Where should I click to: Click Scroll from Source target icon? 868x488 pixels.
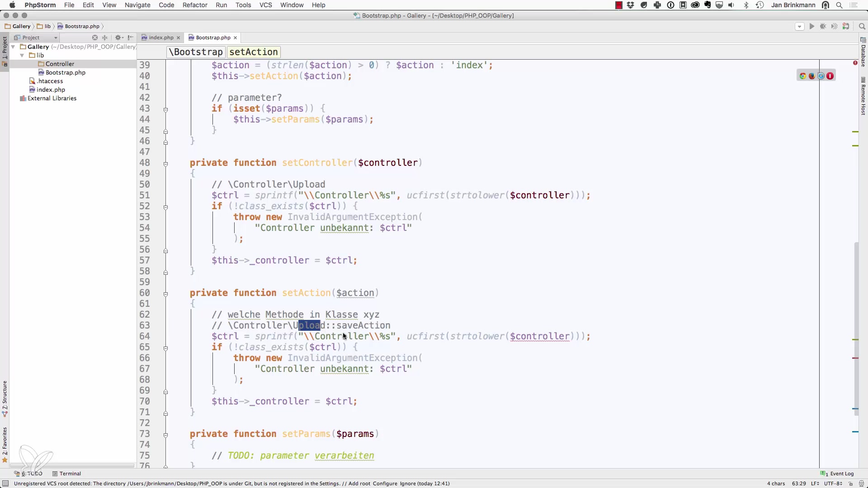pyautogui.click(x=95, y=38)
